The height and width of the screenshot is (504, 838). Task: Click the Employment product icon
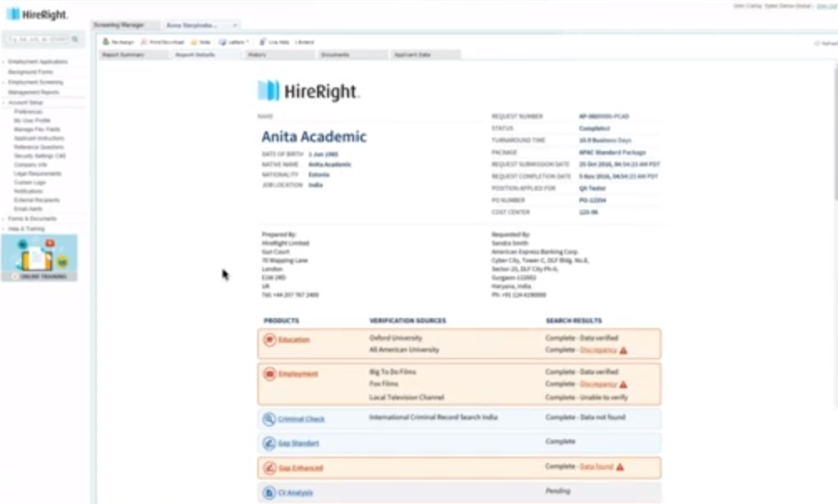(x=270, y=374)
